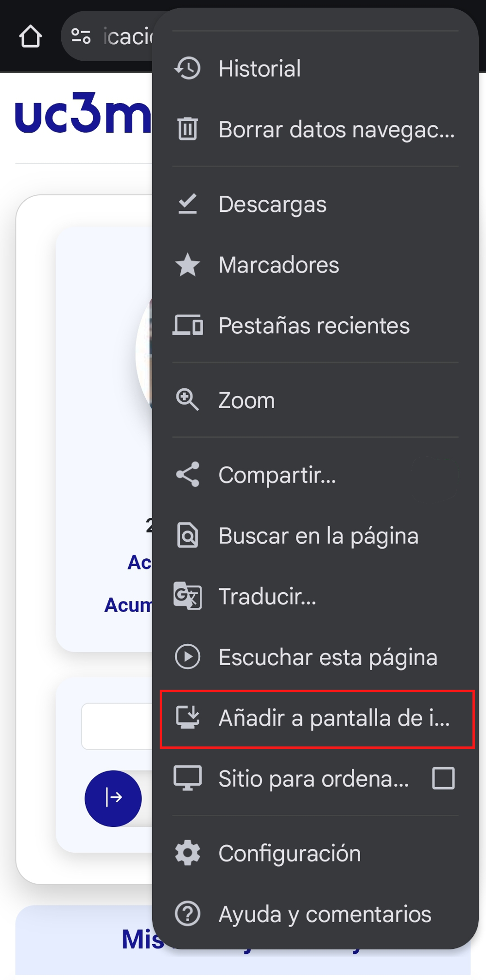Select the Configuración gear icon
The height and width of the screenshot is (980, 486).
pos(188,853)
